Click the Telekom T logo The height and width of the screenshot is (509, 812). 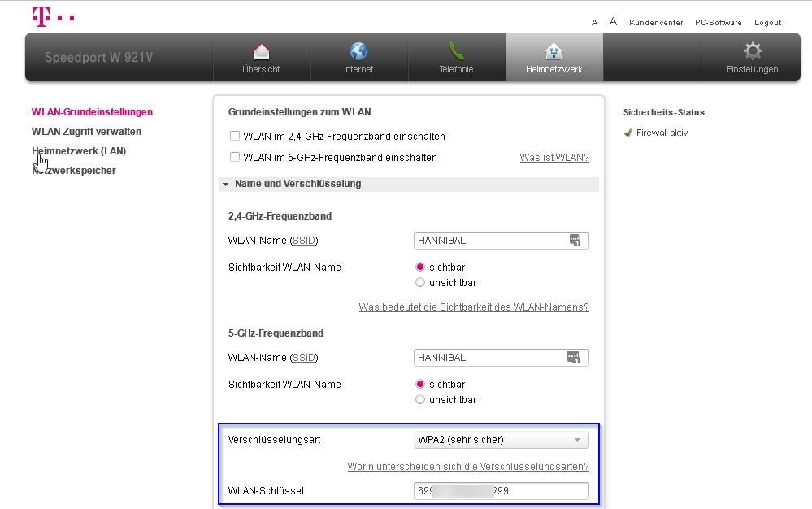tap(39, 16)
